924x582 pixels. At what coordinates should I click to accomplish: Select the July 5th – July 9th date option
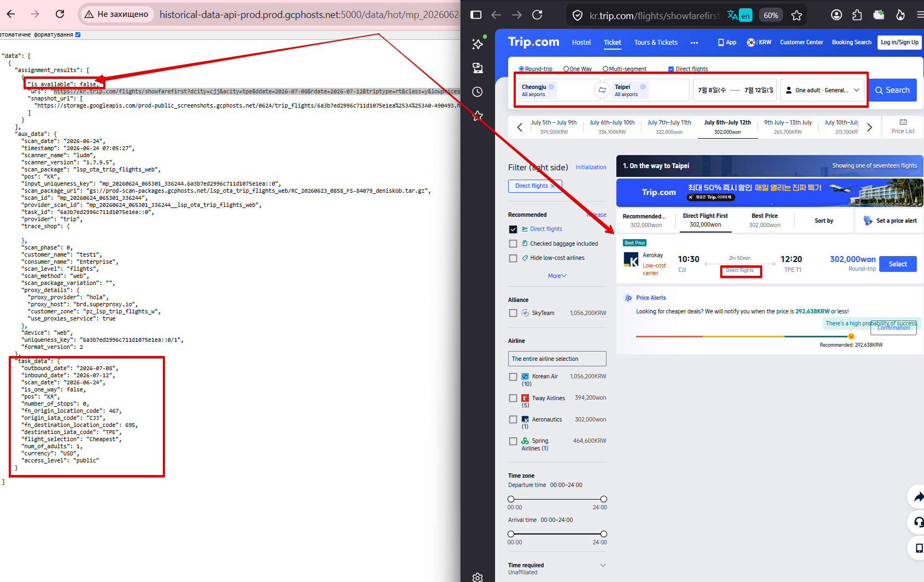pos(554,127)
